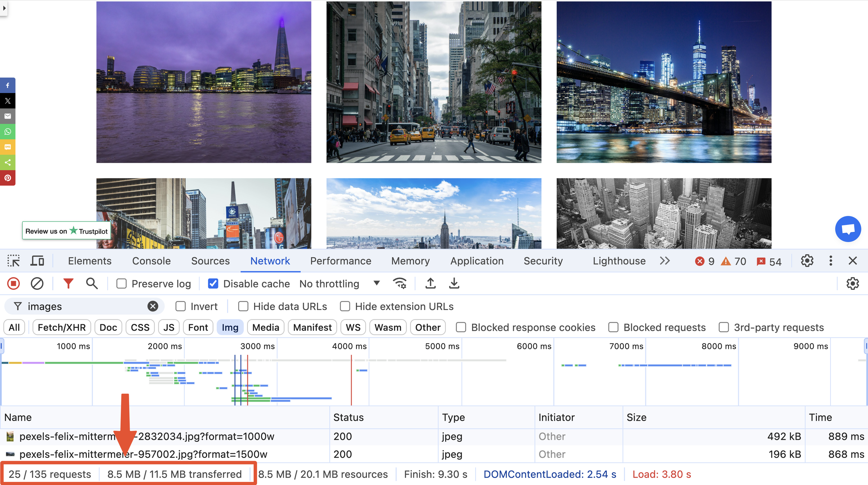
Task: Open DevTools settings gear icon
Action: (807, 261)
